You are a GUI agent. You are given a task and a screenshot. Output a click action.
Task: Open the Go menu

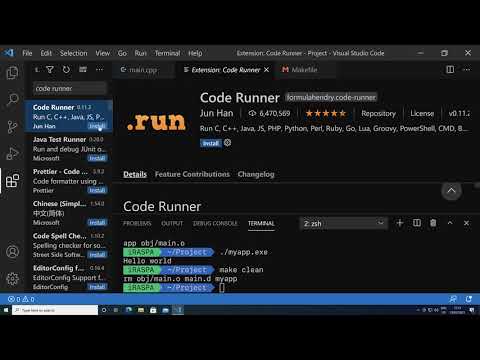(122, 53)
